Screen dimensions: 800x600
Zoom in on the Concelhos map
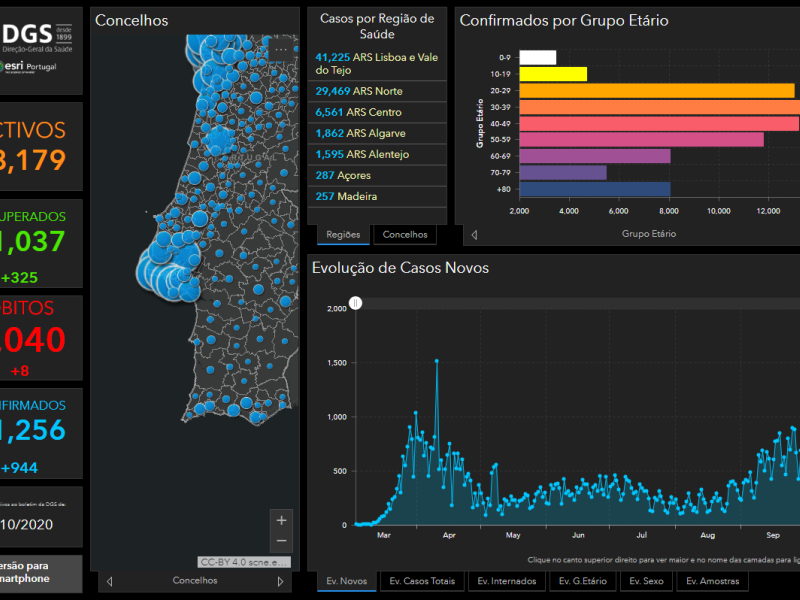pyautogui.click(x=281, y=521)
